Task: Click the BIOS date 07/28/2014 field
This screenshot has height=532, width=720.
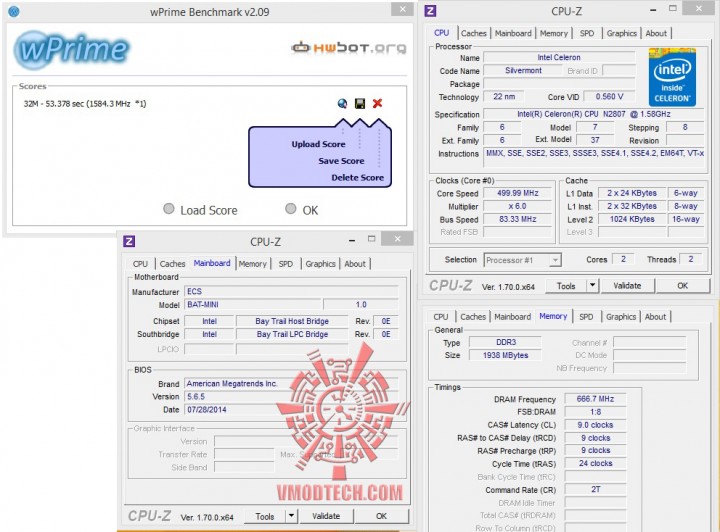Action: [291, 409]
